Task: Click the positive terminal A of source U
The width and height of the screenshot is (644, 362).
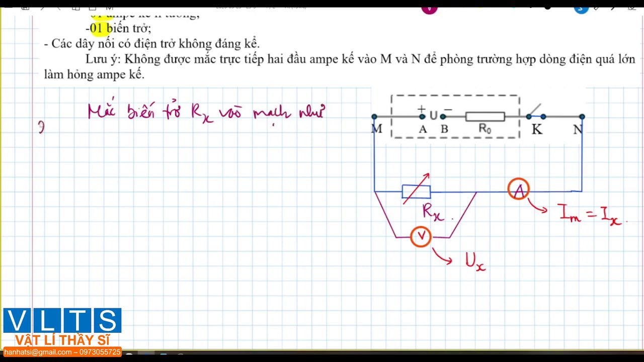Action: (x=422, y=117)
